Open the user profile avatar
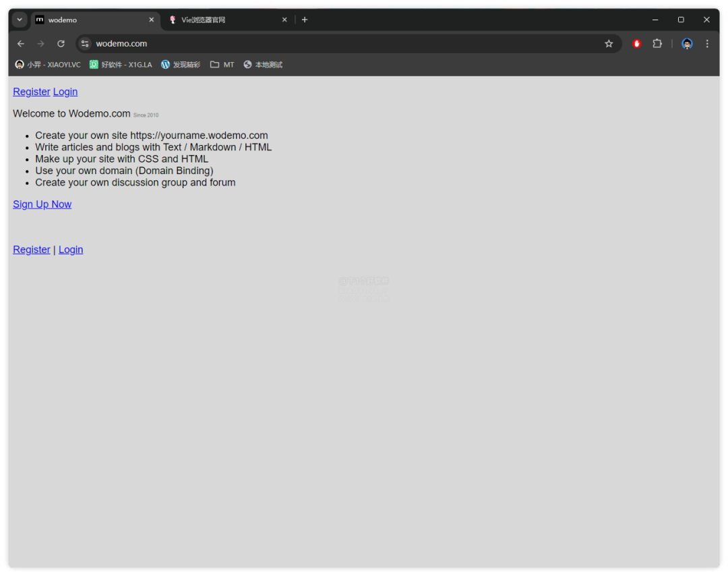Screen dimensions: 728x576 687,44
